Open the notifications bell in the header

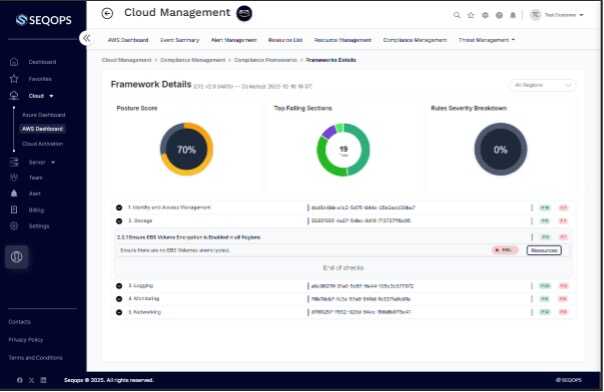click(x=513, y=15)
